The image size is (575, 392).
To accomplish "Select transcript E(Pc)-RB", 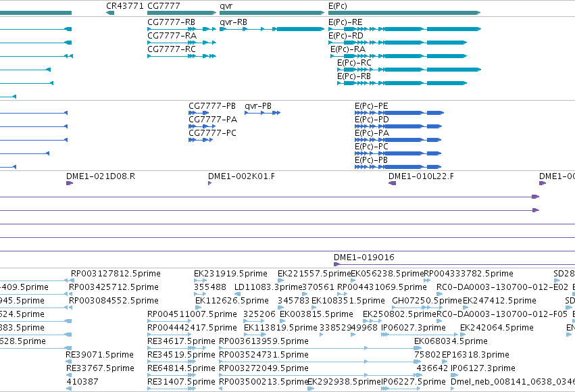I will (x=402, y=83).
